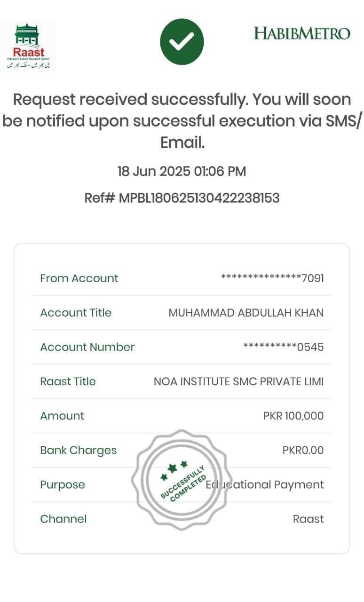Screen dimensions: 364x602
Task: Tap the PKR 100,000 amount value
Action: [293, 416]
